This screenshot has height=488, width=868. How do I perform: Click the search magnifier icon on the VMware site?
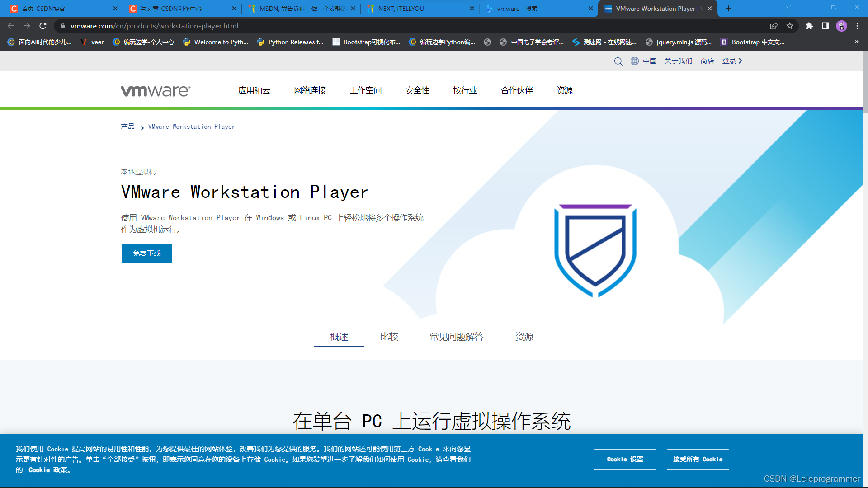(618, 61)
